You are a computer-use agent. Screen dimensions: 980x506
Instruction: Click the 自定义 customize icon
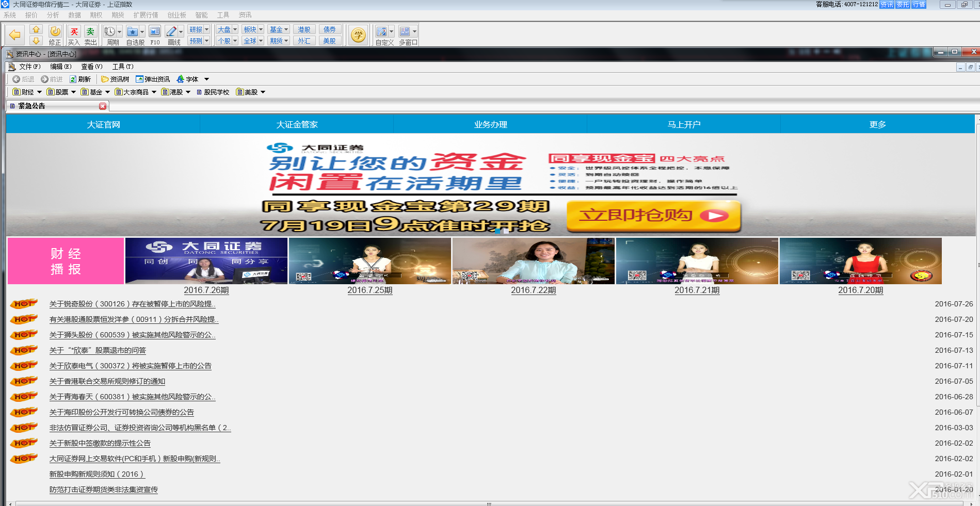(381, 31)
